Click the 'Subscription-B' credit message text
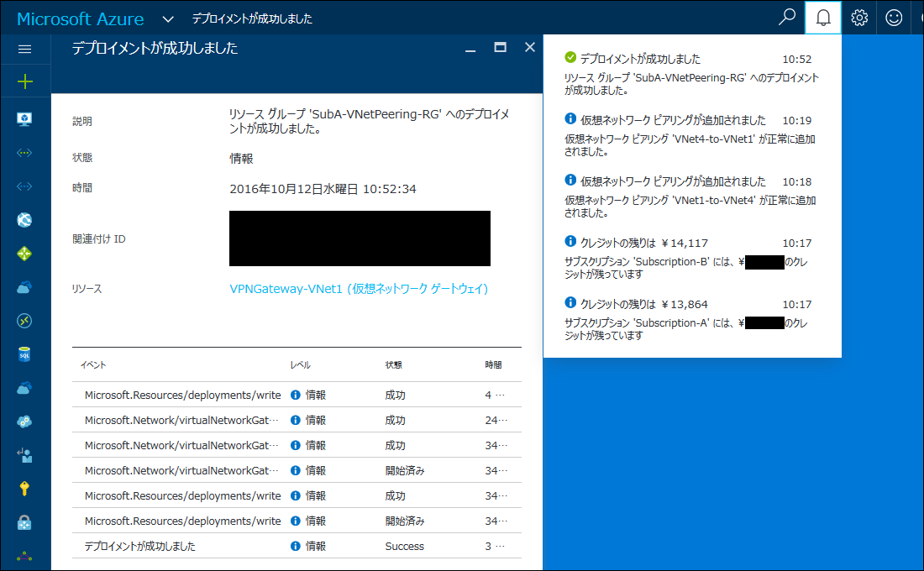This screenshot has height=571, width=924. pos(686,268)
